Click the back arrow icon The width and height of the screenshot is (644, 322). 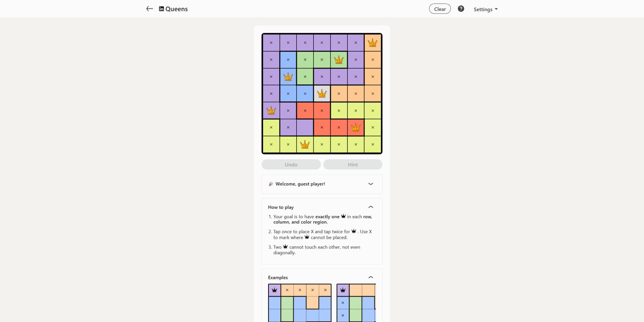coord(149,9)
